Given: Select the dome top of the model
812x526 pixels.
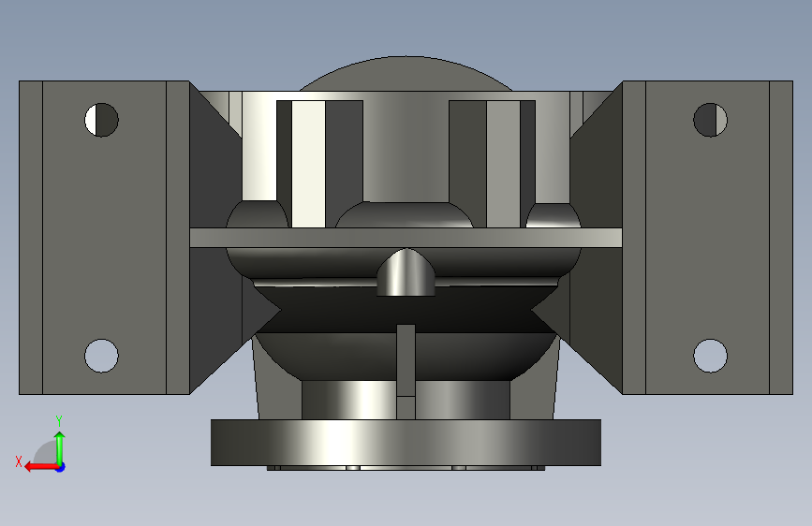Looking at the screenshot, I should (x=406, y=73).
